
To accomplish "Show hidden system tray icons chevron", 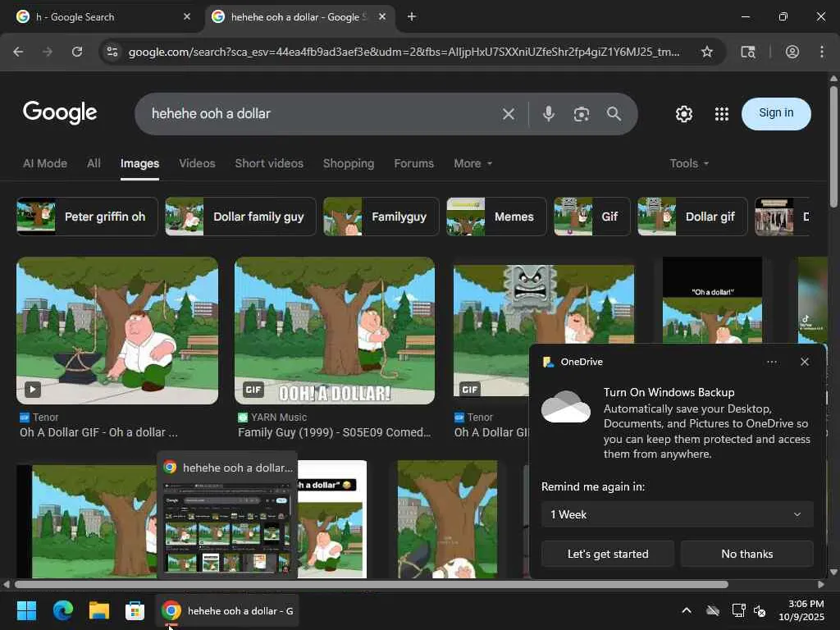I will [687, 610].
